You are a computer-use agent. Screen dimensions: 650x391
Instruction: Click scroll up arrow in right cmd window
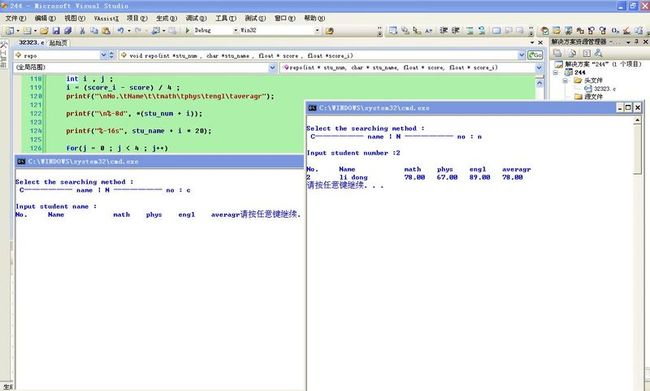(x=638, y=120)
